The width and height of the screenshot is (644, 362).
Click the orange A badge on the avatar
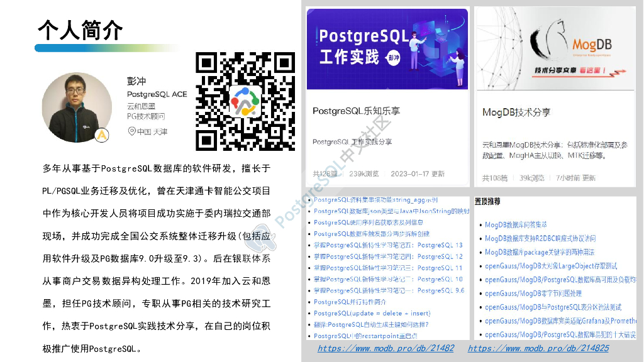pyautogui.click(x=102, y=134)
